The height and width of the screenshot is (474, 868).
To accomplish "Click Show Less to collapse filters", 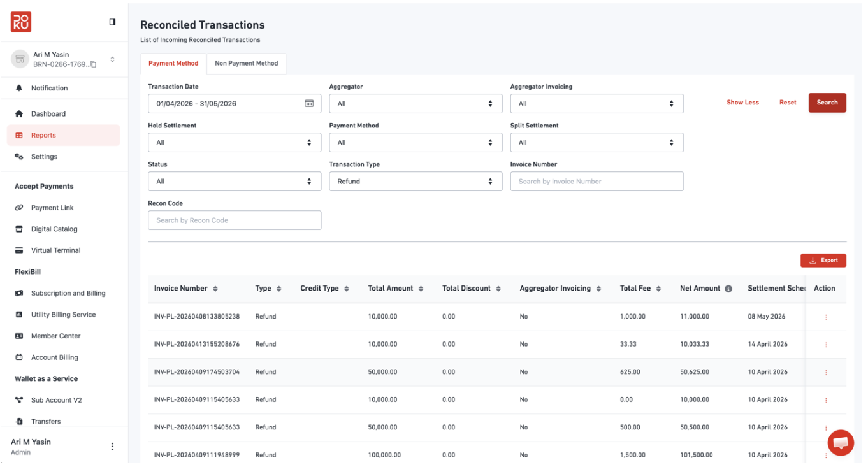I will (x=742, y=103).
